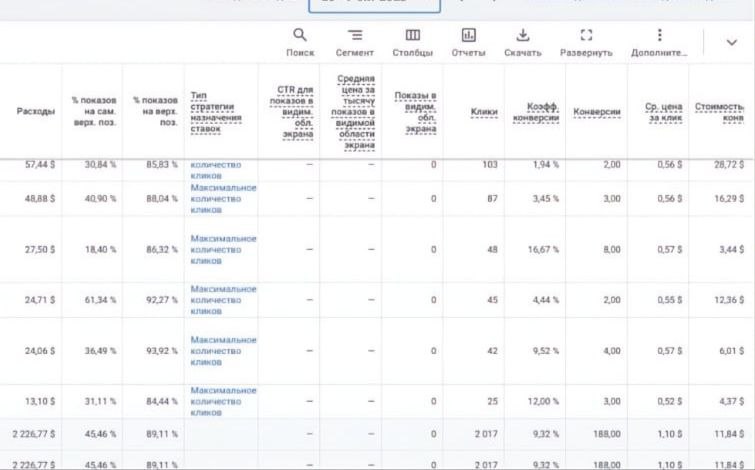Select the Тип стратегии назначения ставок header
Image resolution: width=755 pixels, height=470 pixels.
tap(213, 111)
